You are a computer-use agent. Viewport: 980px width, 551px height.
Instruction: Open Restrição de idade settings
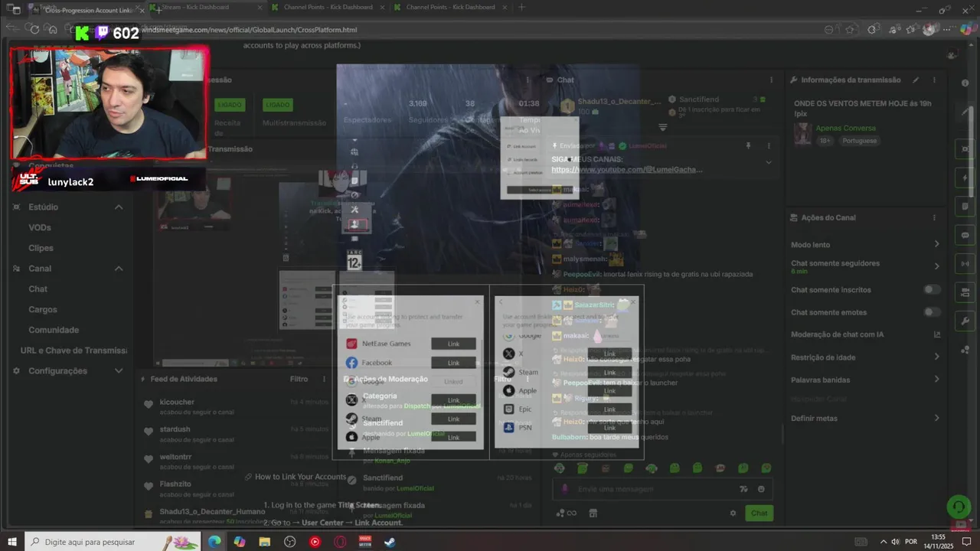[x=865, y=357]
